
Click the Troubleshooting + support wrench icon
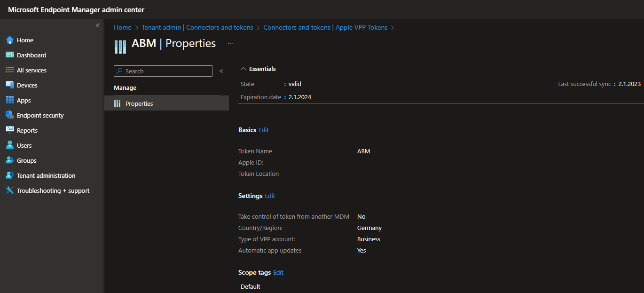tap(9, 190)
